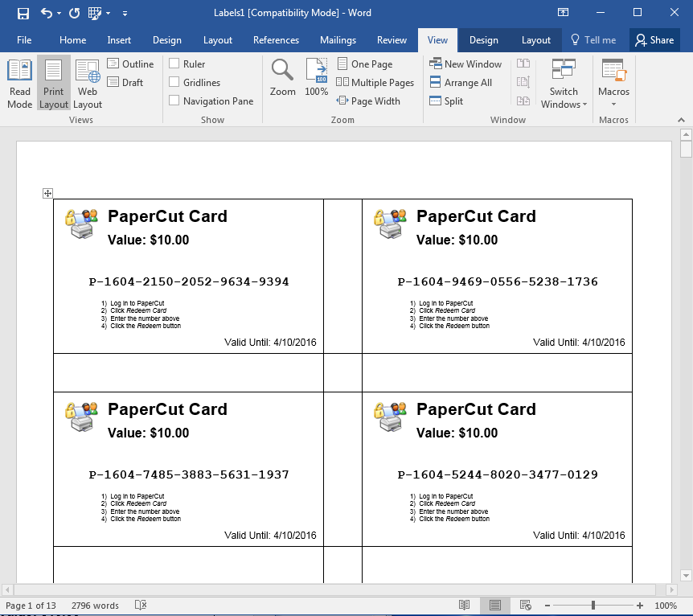The image size is (693, 616).
Task: Redo the last action in toolbar
Action: click(74, 13)
